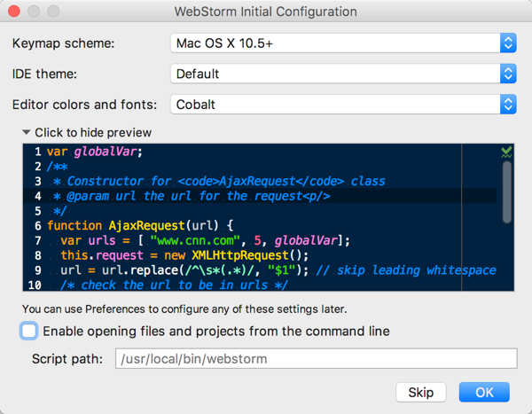Viewport: 532px width, 414px height.
Task: Click the Script path text field
Action: coord(315,359)
